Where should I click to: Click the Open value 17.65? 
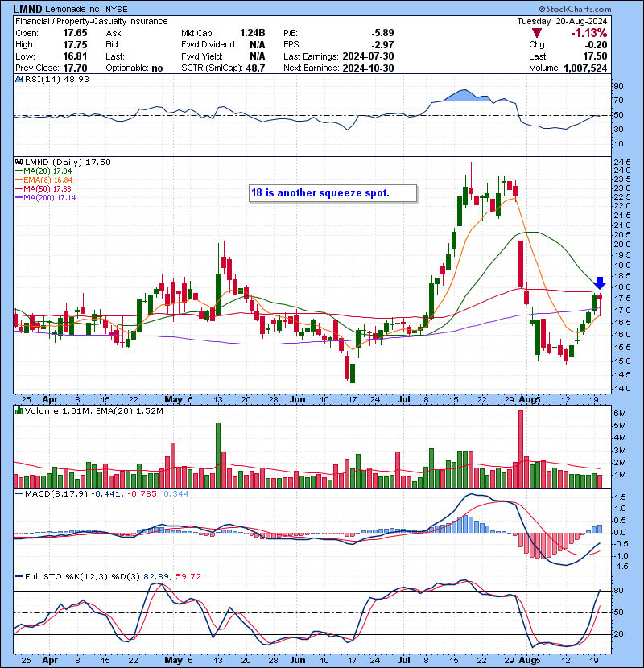[x=75, y=33]
